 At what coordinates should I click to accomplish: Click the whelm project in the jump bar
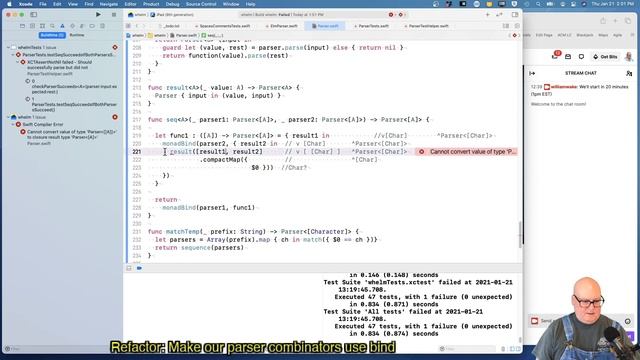[135, 36]
